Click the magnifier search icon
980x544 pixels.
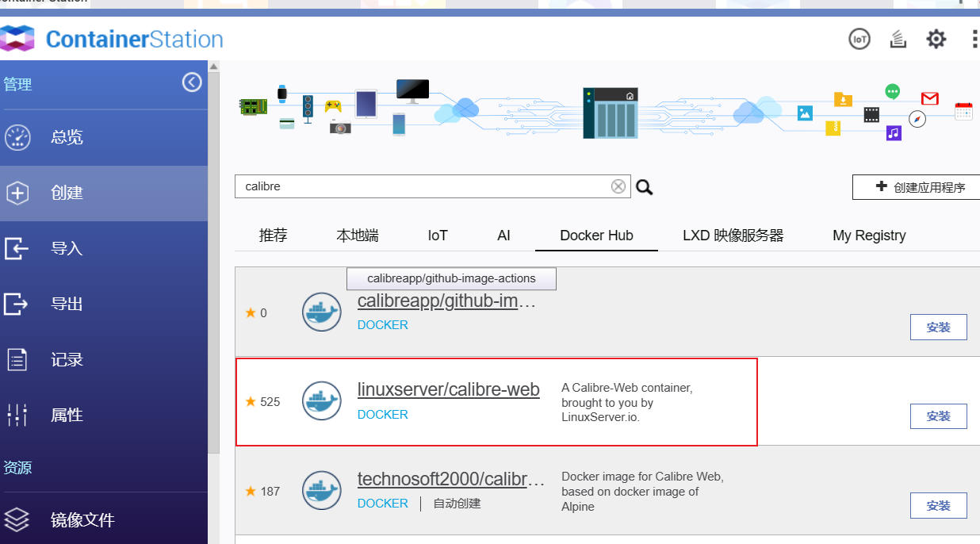645,187
